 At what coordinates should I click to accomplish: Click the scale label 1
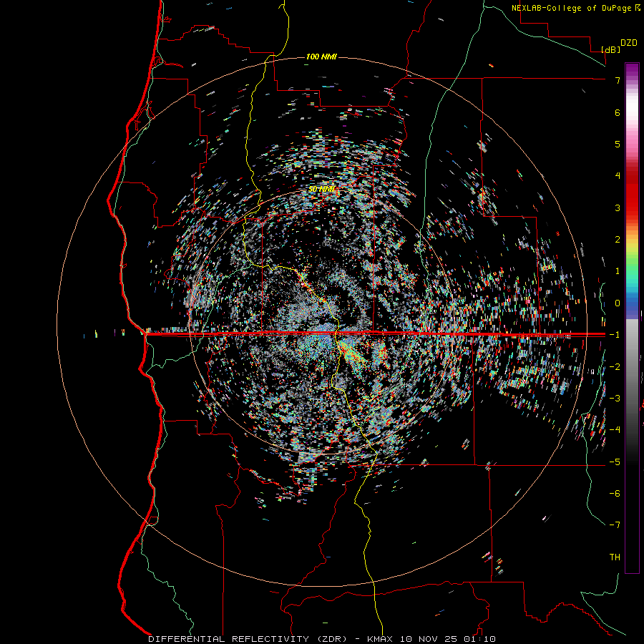click(618, 271)
